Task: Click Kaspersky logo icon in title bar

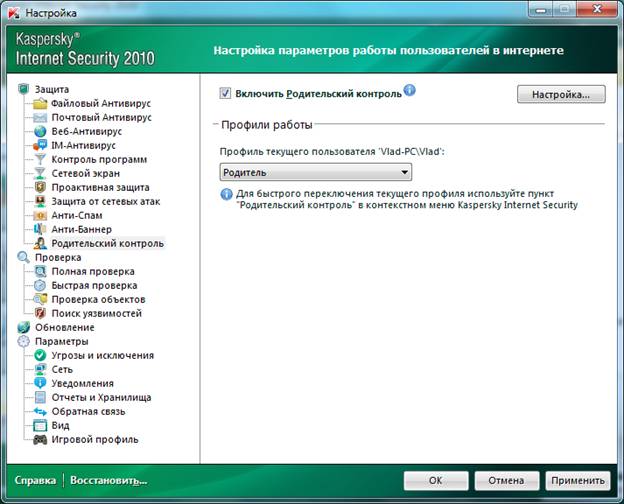Action: 14,13
